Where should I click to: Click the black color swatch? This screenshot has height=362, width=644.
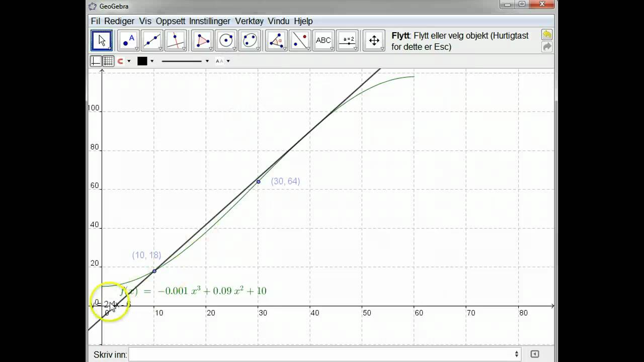[x=142, y=61]
